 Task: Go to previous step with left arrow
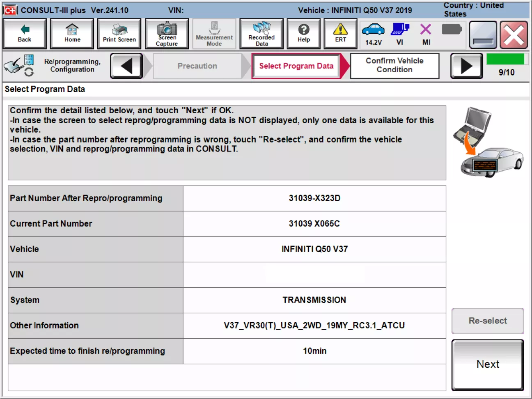[126, 66]
